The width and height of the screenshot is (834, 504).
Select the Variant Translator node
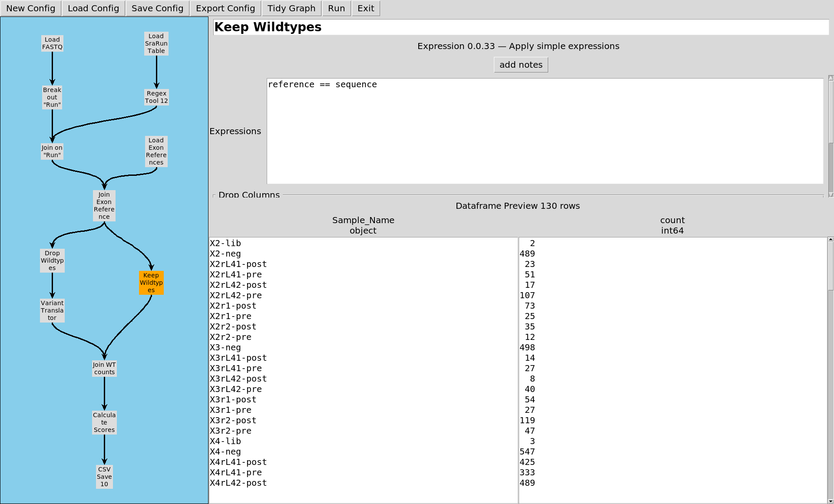52,310
